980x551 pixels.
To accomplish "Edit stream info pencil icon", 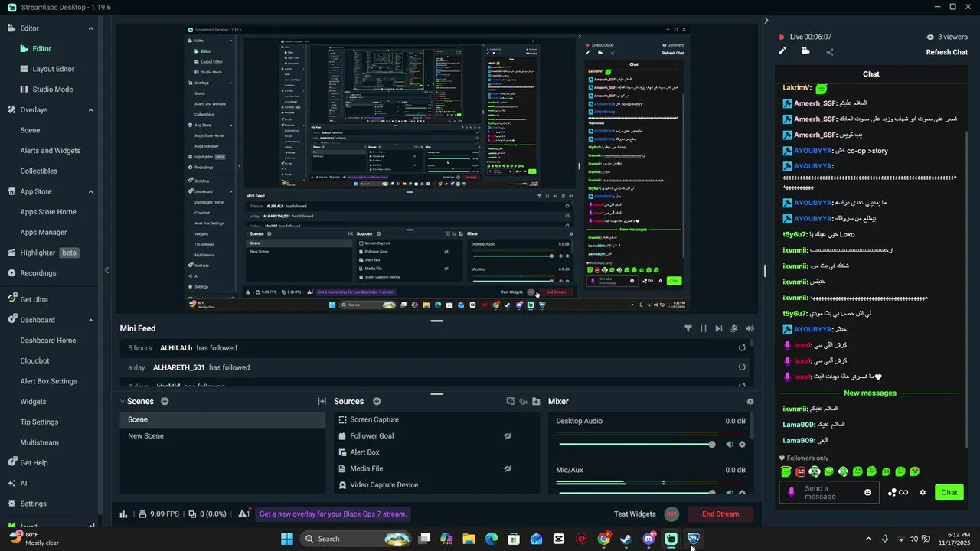I will click(782, 51).
